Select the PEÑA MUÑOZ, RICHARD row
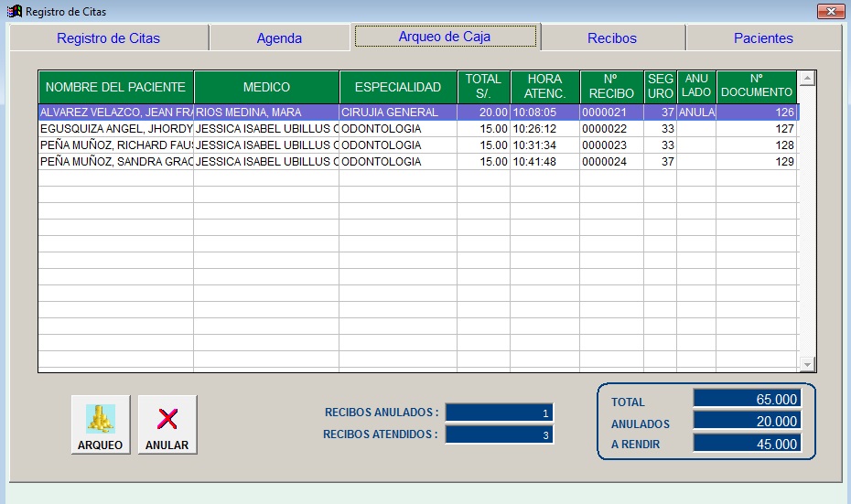The width and height of the screenshot is (851, 504). click(x=115, y=145)
